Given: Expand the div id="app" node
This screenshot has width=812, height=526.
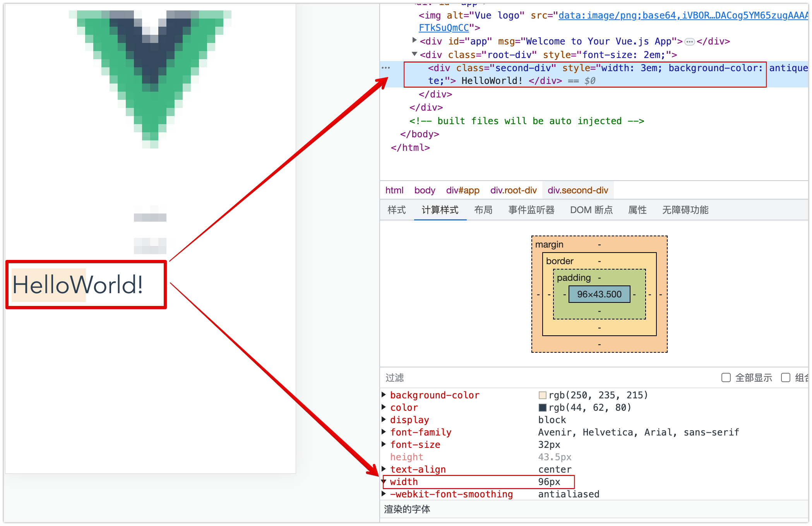Looking at the screenshot, I should [x=415, y=40].
